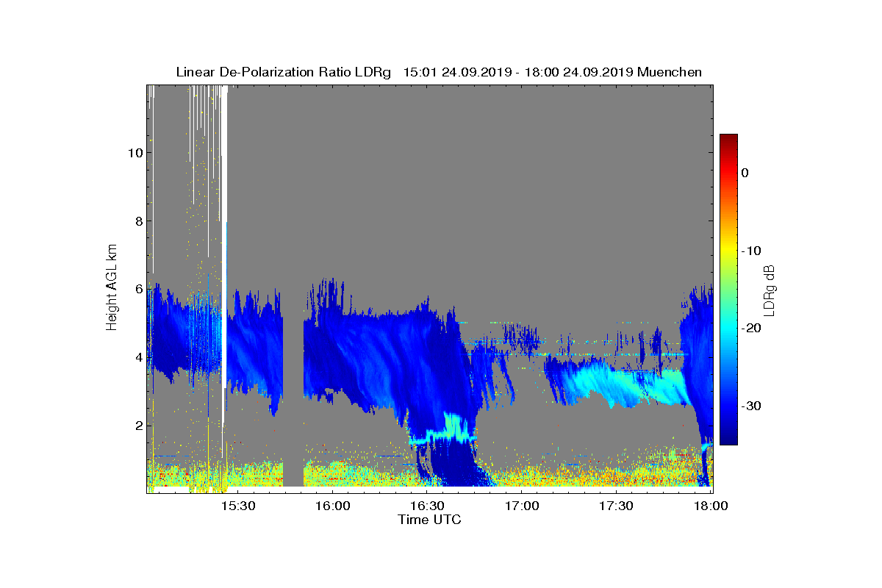Image resolution: width=882 pixels, height=588 pixels.
Task: Click the '17:30' time tick label
Action: tap(617, 506)
